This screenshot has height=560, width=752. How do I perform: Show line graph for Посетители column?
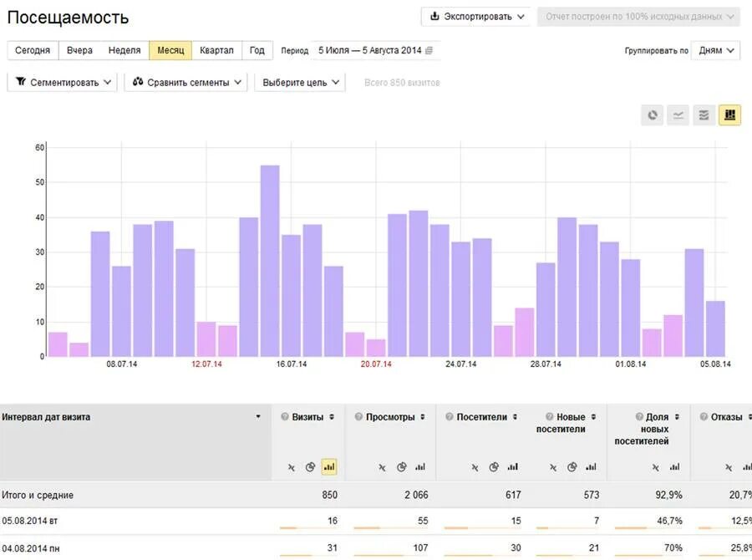[x=475, y=467]
